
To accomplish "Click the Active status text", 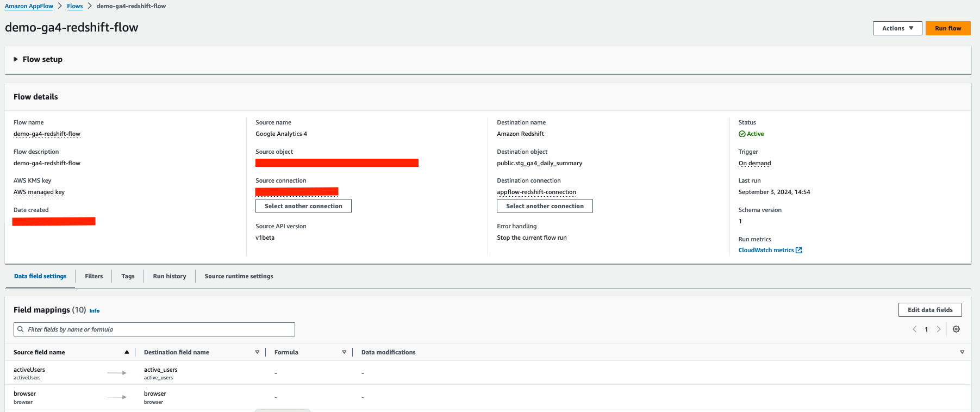I will coord(755,134).
